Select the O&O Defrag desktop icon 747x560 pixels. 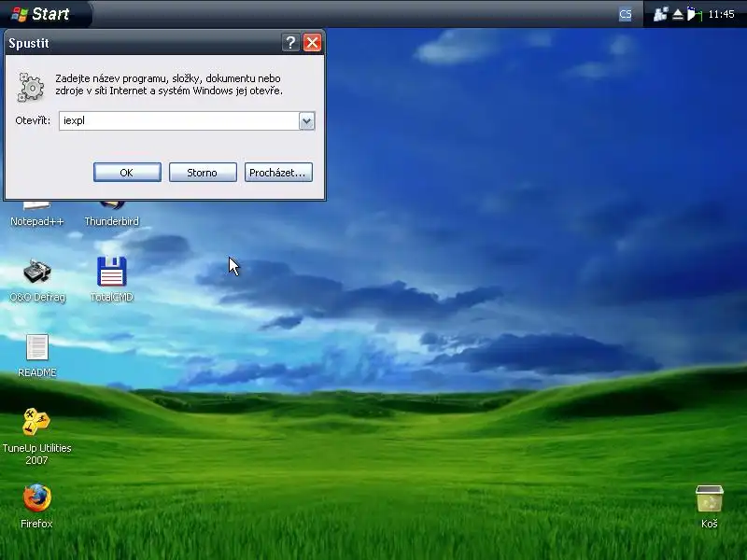[37, 280]
